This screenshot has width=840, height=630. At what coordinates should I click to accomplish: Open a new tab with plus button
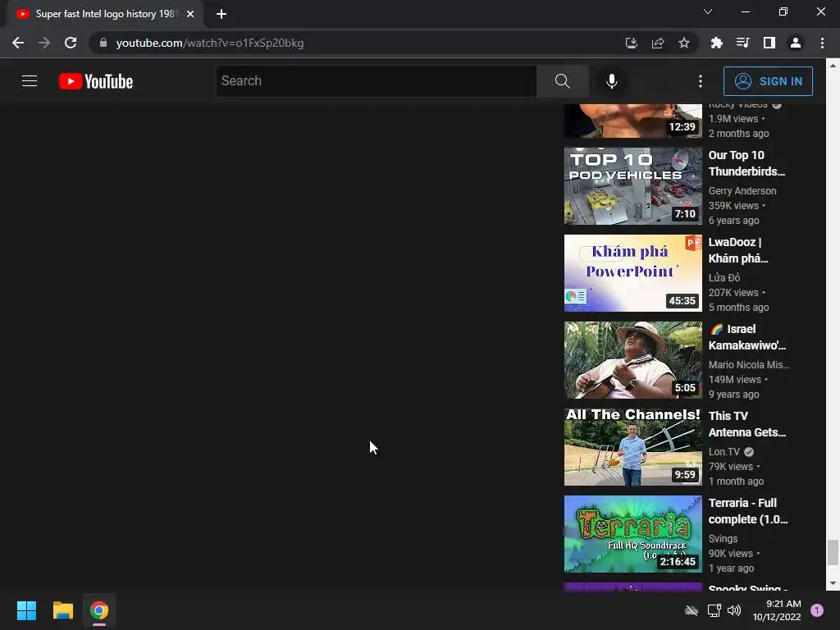(x=221, y=14)
